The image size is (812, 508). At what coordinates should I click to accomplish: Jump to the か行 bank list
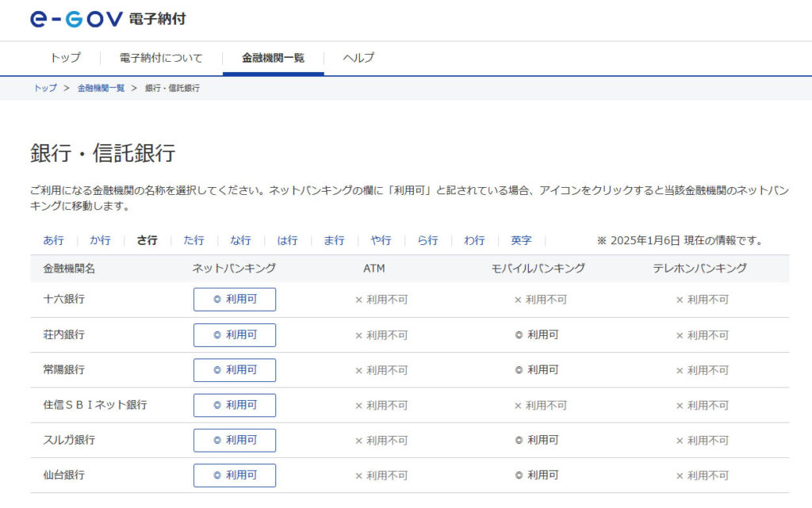pos(100,241)
